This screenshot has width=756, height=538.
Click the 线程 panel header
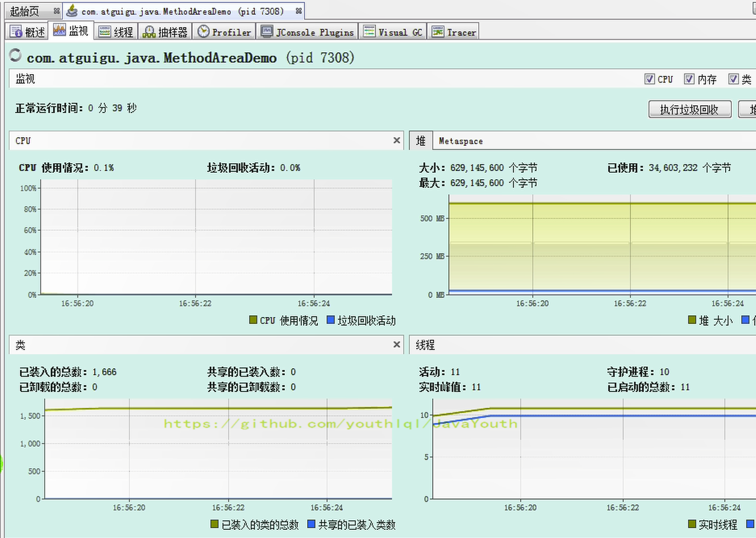coord(582,345)
